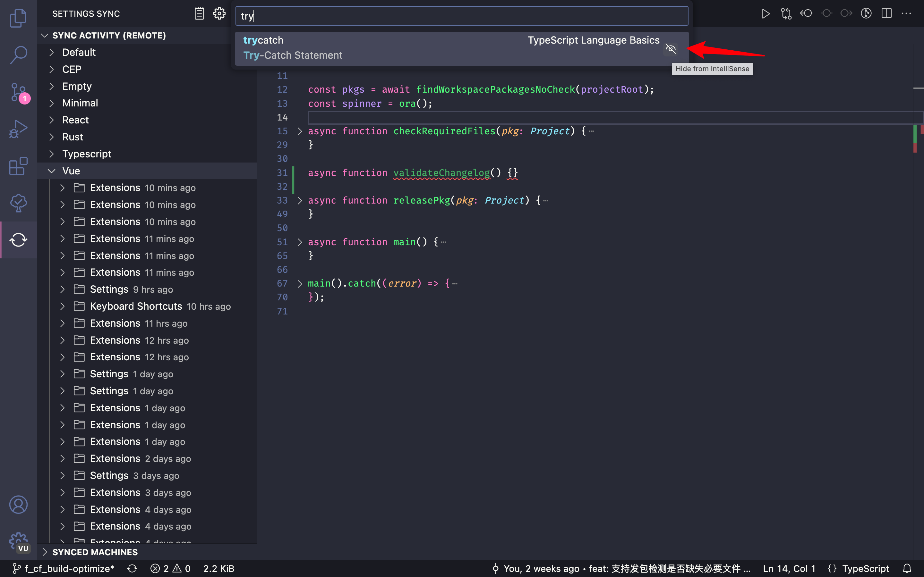Hide trycatch suggestion from IntelliSense
924x577 pixels.
(671, 48)
